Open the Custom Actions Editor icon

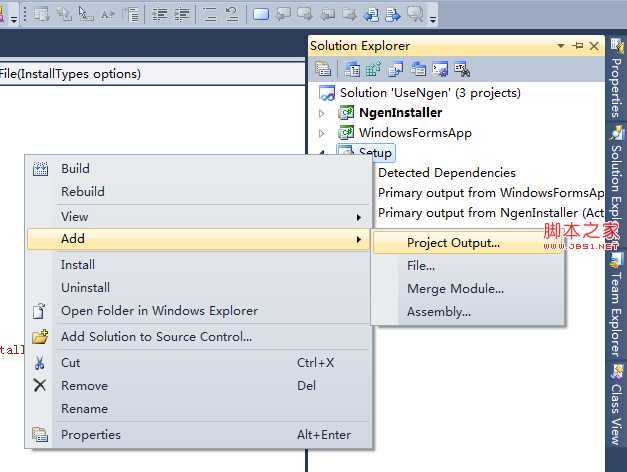click(x=438, y=69)
